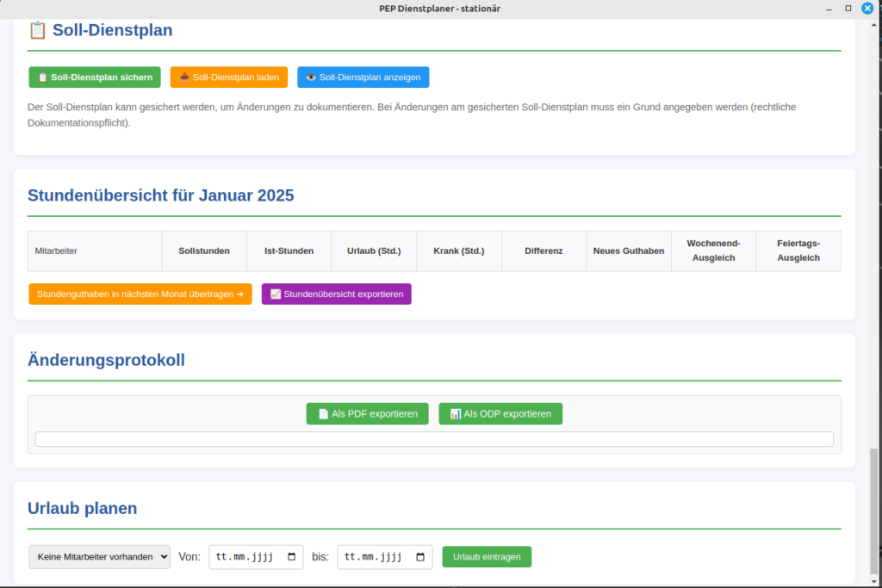This screenshot has width=882, height=588.
Task: Click the inbox icon on Soll-Dienstplan laden
Action: point(184,77)
